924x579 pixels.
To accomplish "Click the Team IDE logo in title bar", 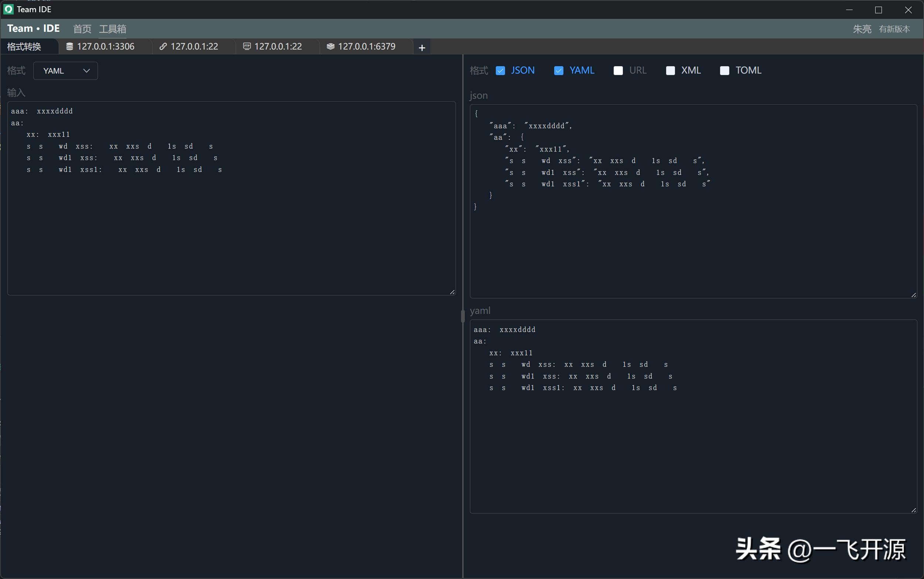I will coord(8,9).
